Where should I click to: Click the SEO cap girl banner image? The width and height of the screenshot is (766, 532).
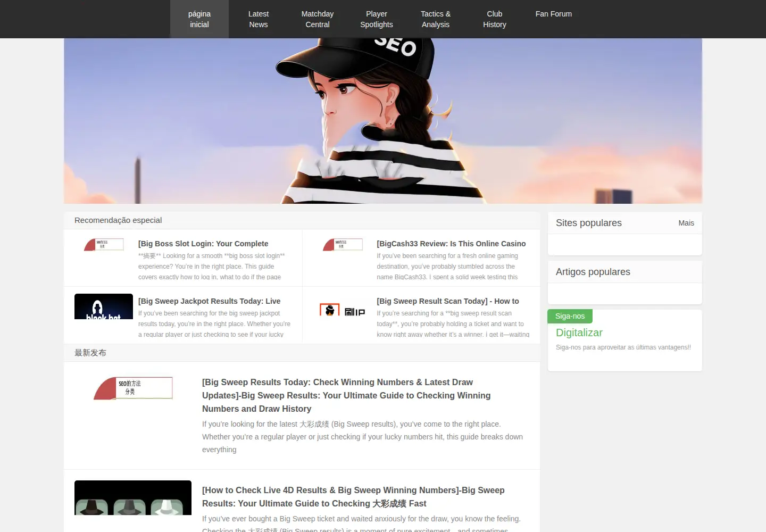[x=383, y=121]
